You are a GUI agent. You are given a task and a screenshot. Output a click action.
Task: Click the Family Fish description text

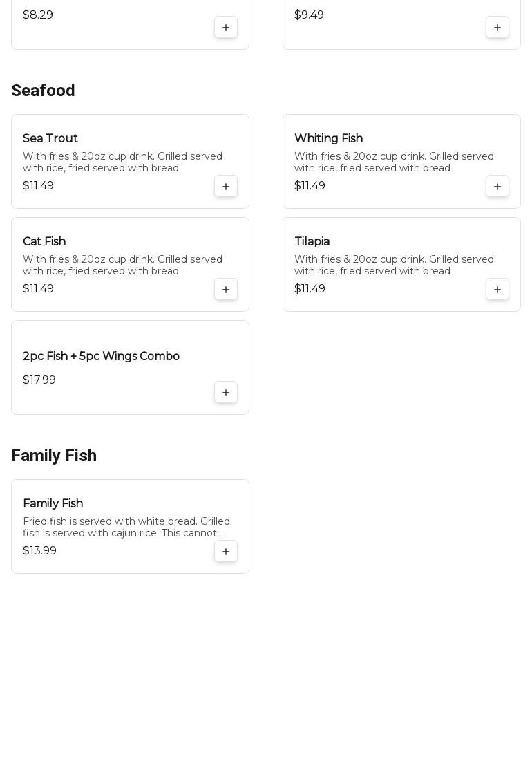tap(126, 527)
